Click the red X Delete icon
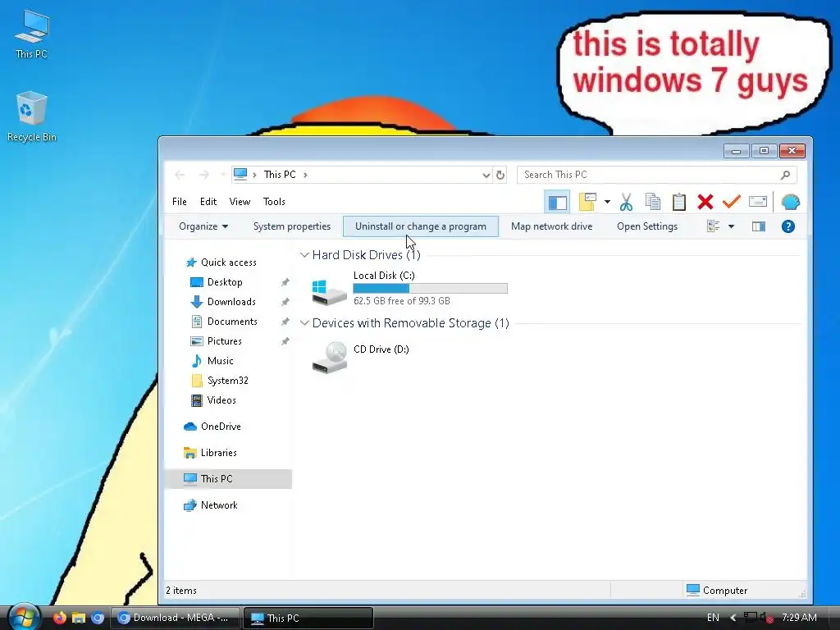This screenshot has height=630, width=840. click(705, 202)
